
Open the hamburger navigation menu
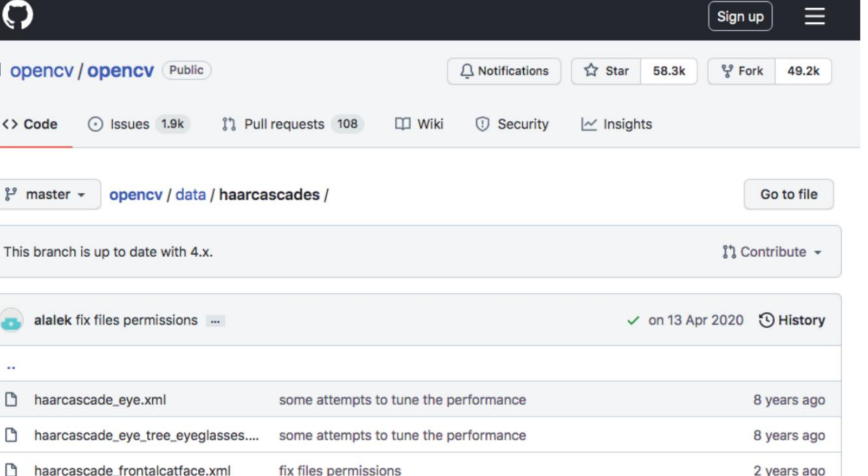pyautogui.click(x=814, y=17)
